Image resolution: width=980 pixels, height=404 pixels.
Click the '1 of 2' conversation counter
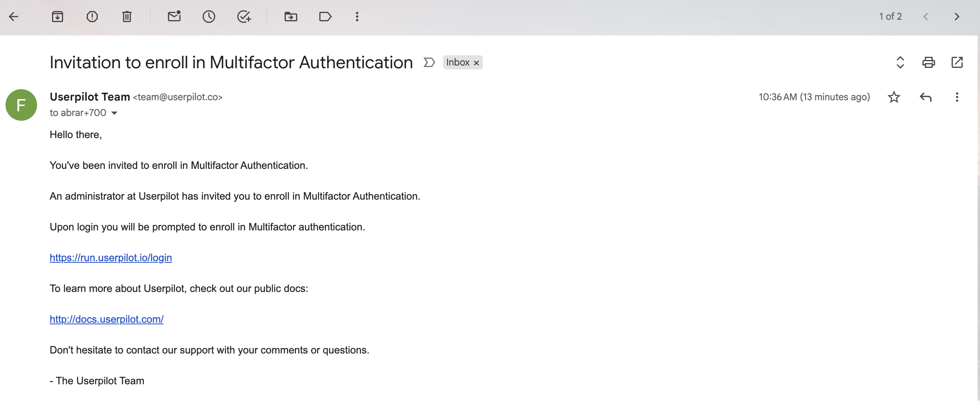coord(890,17)
